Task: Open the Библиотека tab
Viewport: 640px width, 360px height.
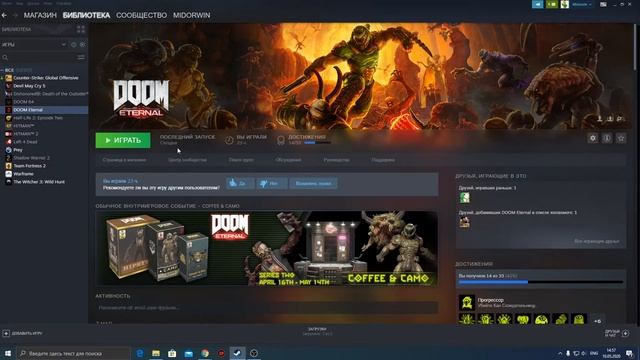Action: (86, 15)
